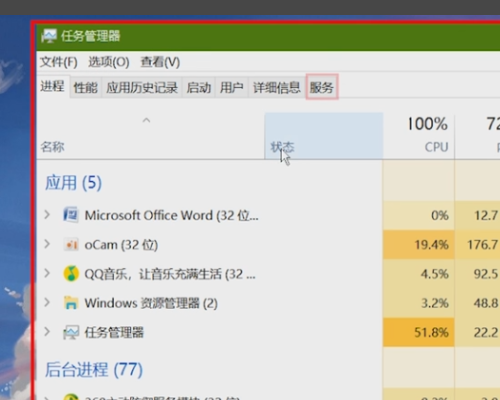The width and height of the screenshot is (500, 400).
Task: Click the Microsoft Office Word app icon
Action: click(71, 215)
